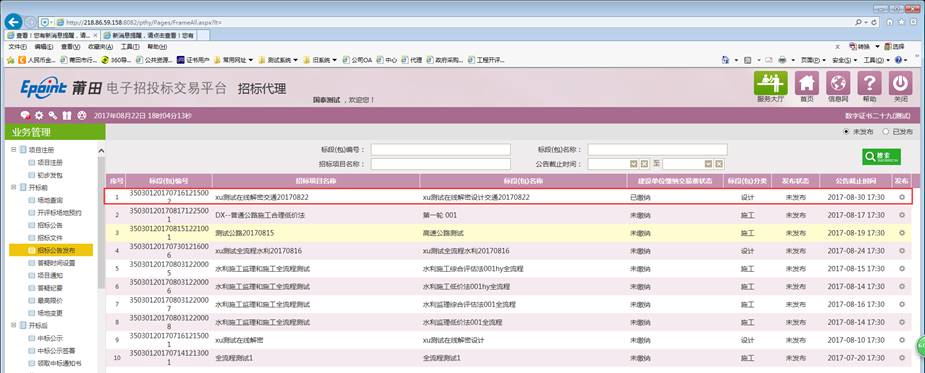Click the publish gear icon for row 8

(901, 322)
